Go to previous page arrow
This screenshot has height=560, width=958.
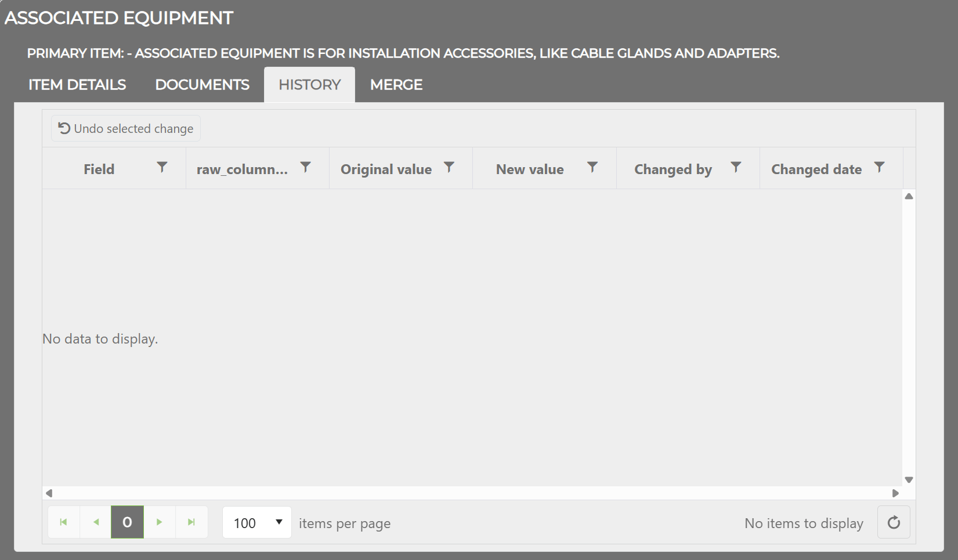pyautogui.click(x=96, y=522)
